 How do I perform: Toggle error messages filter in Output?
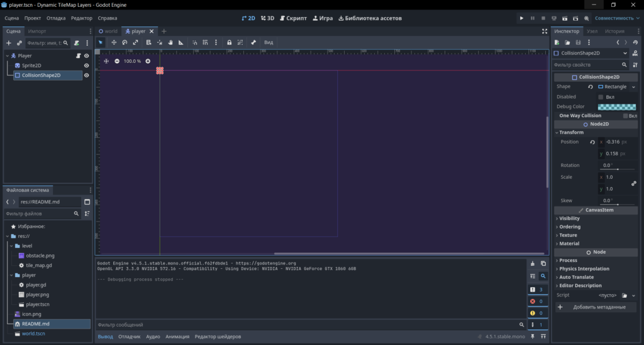pos(538,302)
